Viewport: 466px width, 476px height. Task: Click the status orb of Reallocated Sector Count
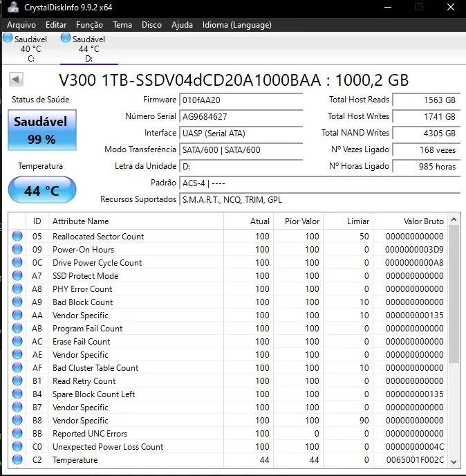tap(17, 236)
